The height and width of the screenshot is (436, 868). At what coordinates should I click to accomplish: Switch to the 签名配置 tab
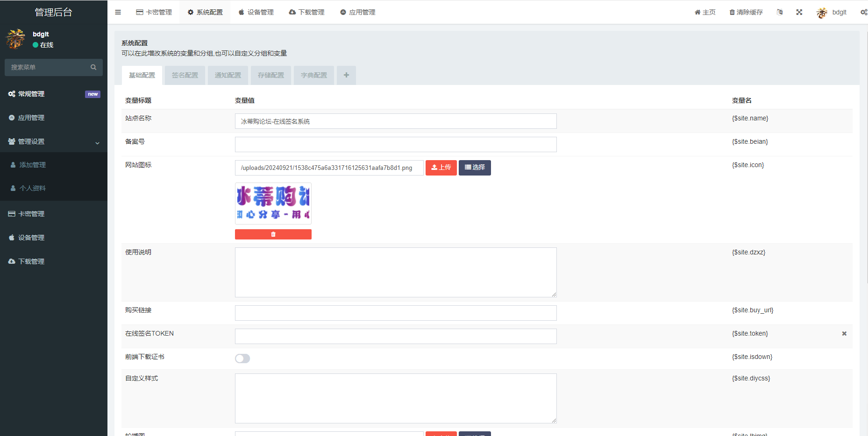pyautogui.click(x=185, y=75)
